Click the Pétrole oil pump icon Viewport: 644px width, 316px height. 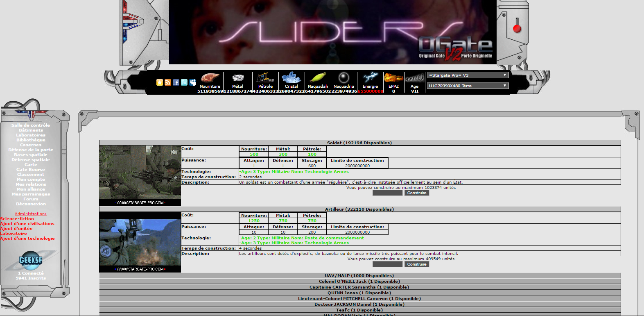click(265, 77)
